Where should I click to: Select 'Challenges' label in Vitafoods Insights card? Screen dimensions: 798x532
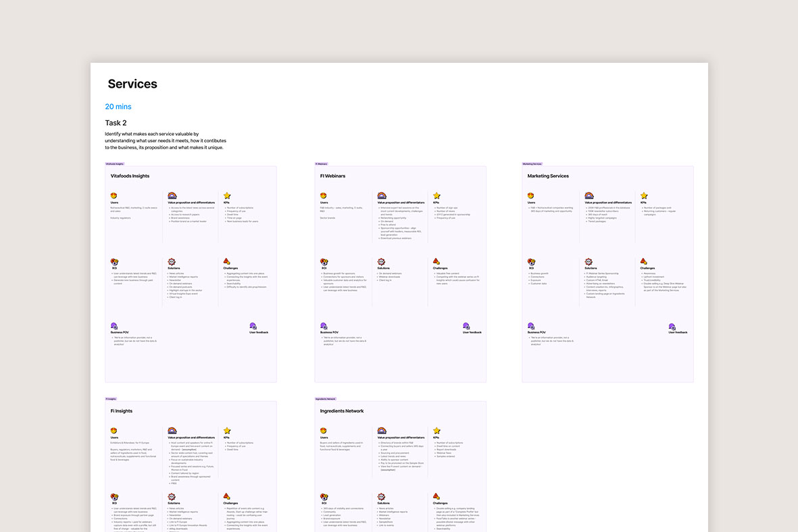click(230, 268)
